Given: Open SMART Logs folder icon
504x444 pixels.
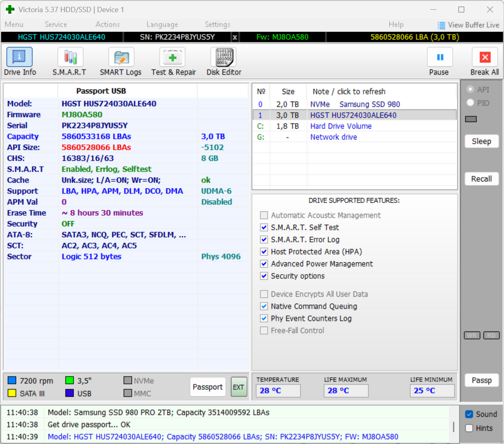Looking at the screenshot, I should [121, 57].
